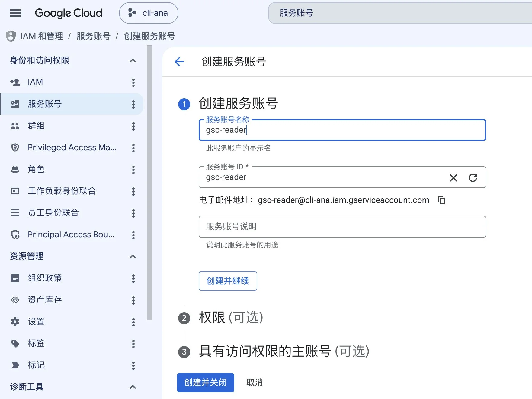The width and height of the screenshot is (532, 399).
Task: Open Privileged Access Manager sidebar item
Action: 72,148
